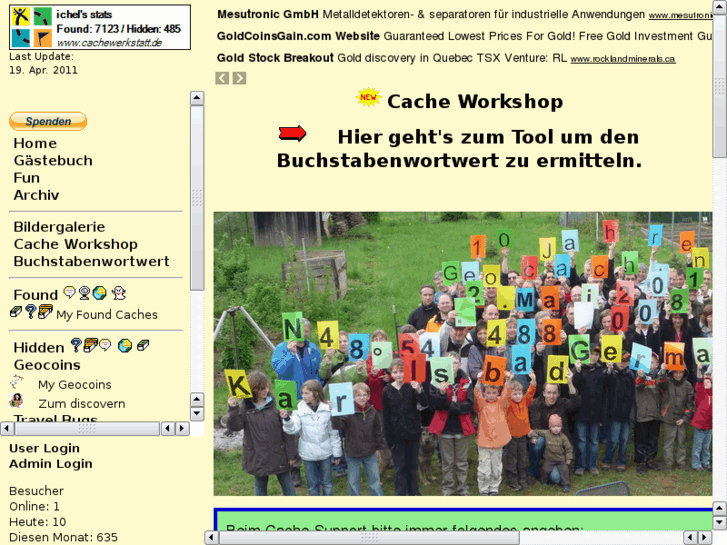
Task: Select mystery question-mark icon before My Found Caches
Action: pyautogui.click(x=31, y=311)
